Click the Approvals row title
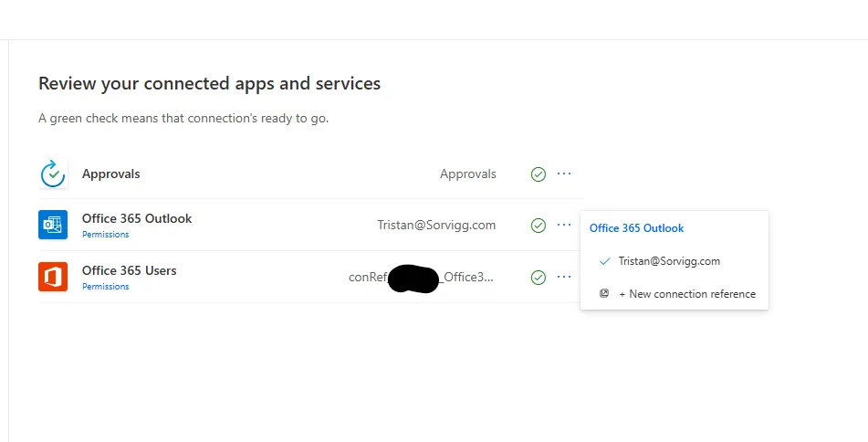Viewport: 868px width, 442px height. [110, 174]
